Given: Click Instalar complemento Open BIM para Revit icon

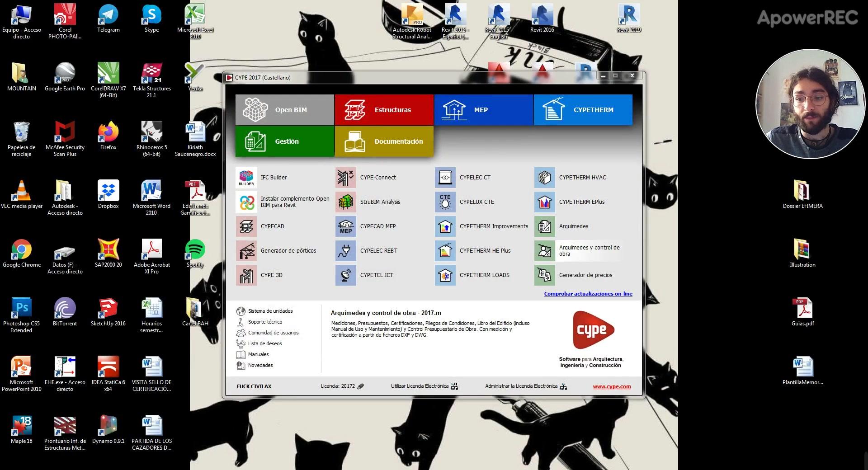Looking at the screenshot, I should point(246,202).
